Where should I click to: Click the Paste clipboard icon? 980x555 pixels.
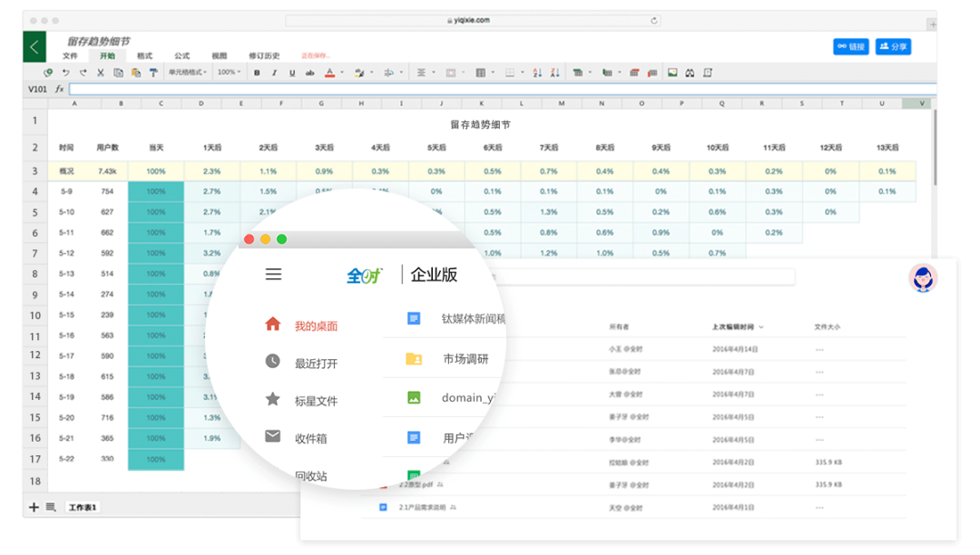(x=135, y=73)
